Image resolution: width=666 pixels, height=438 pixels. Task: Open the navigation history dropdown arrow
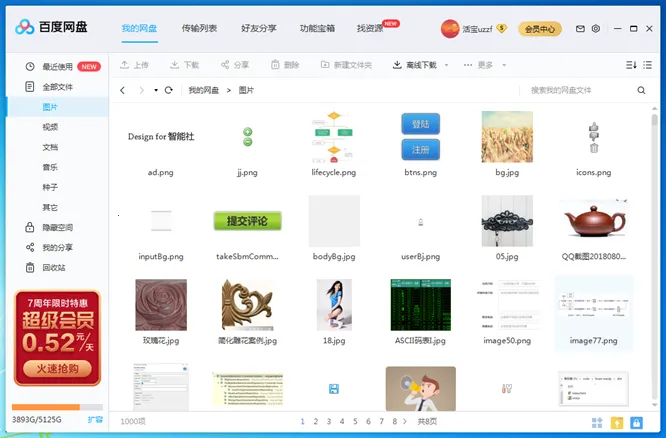tap(155, 90)
